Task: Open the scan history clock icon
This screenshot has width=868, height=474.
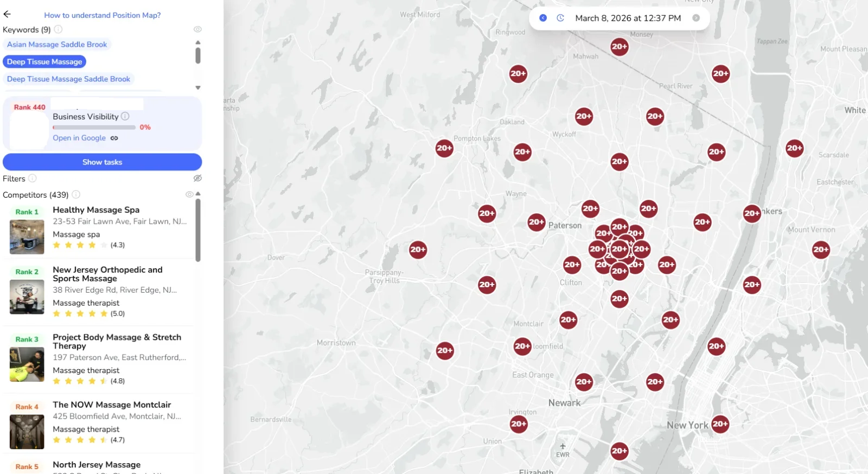Action: coord(560,18)
